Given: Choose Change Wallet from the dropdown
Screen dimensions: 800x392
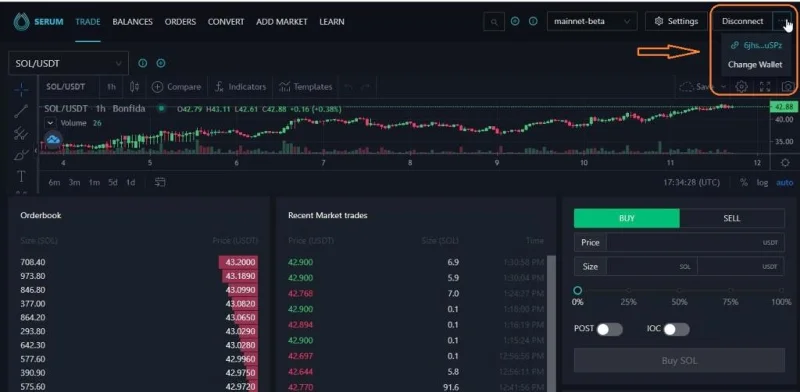Looking at the screenshot, I should pyautogui.click(x=755, y=65).
